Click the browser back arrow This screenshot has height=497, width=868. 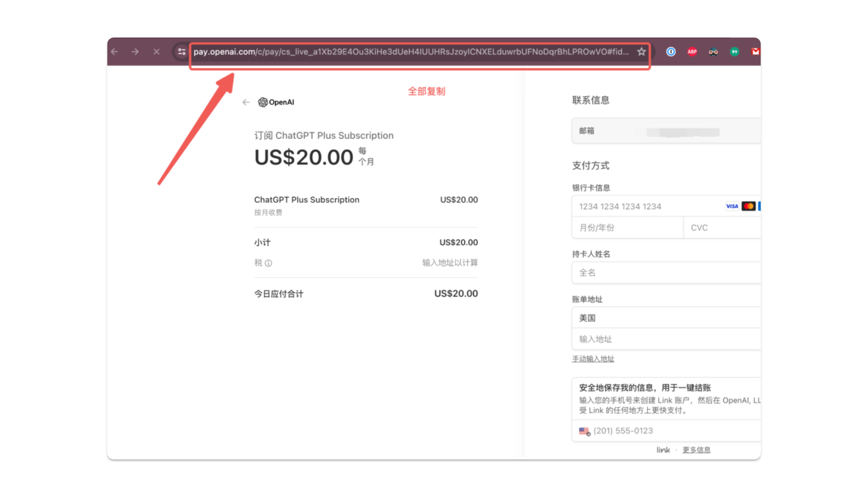115,52
